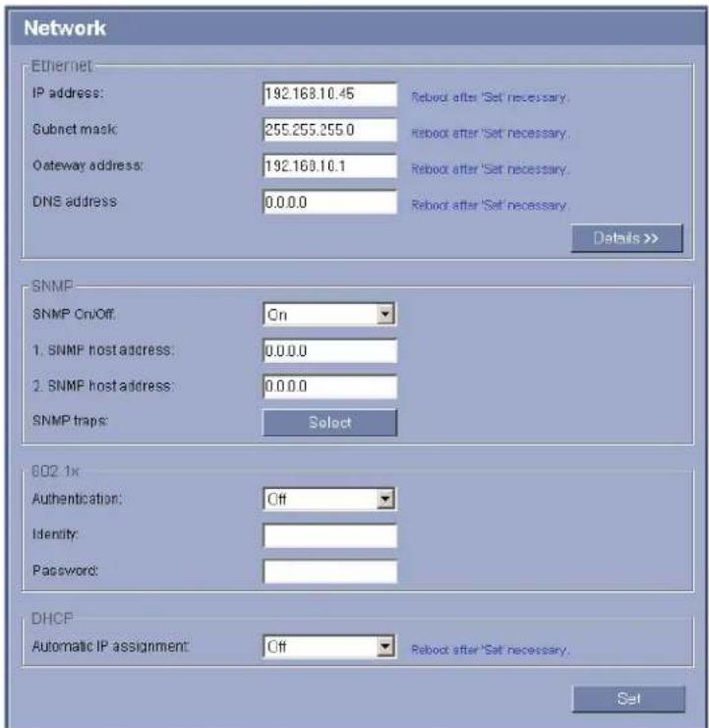The height and width of the screenshot is (728, 709).
Task: Click the 'Authentication:' label
Action: 77,499
